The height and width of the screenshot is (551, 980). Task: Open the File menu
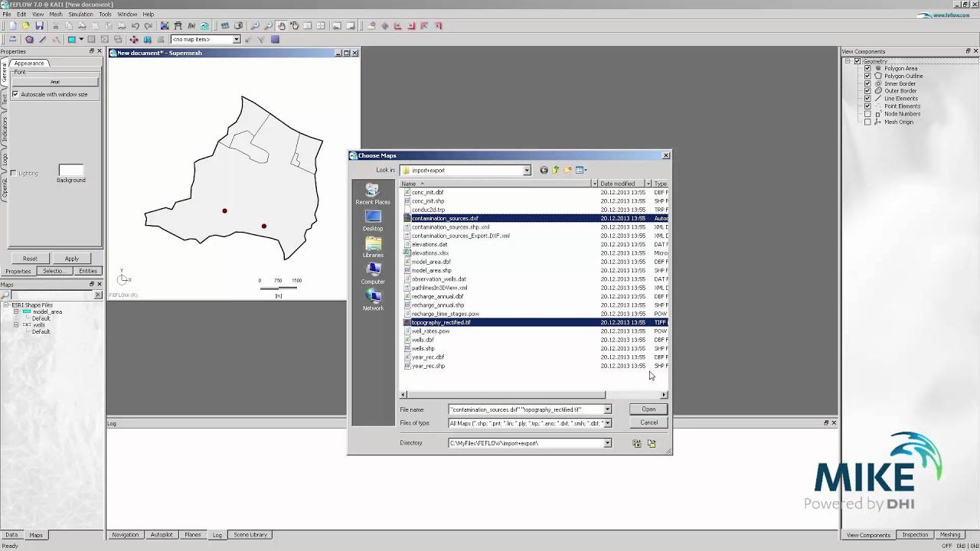click(7, 14)
